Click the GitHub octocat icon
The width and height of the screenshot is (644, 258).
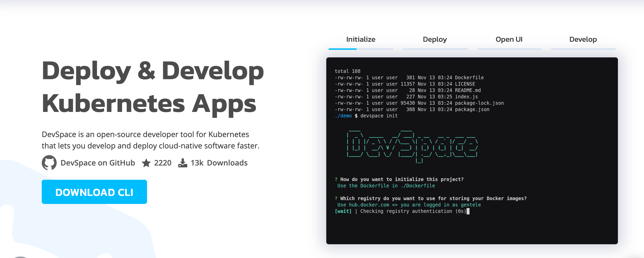pos(49,163)
